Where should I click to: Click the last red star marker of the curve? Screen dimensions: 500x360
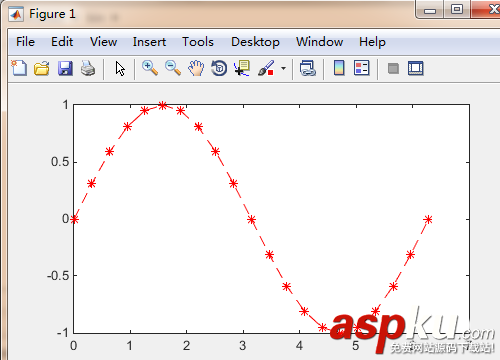[428, 219]
